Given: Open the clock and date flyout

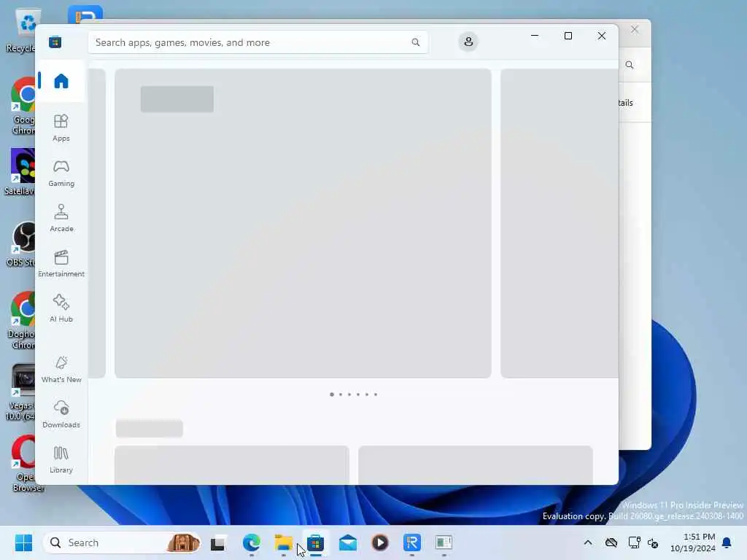Looking at the screenshot, I should [693, 542].
